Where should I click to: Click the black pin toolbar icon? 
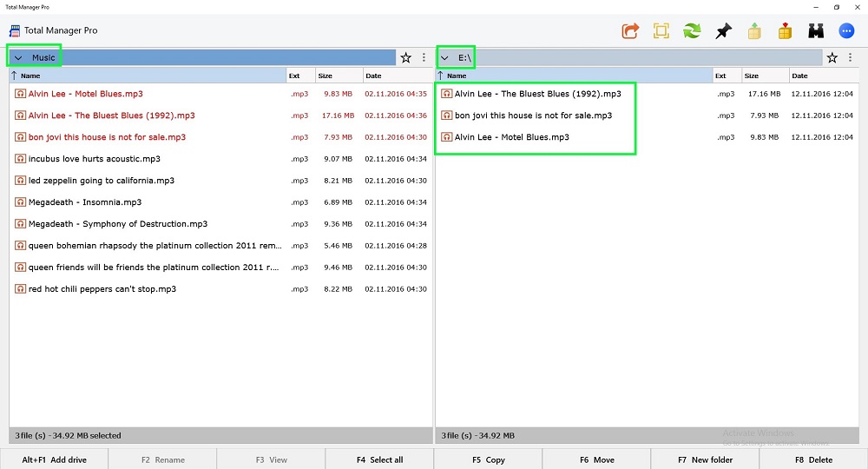pos(723,31)
